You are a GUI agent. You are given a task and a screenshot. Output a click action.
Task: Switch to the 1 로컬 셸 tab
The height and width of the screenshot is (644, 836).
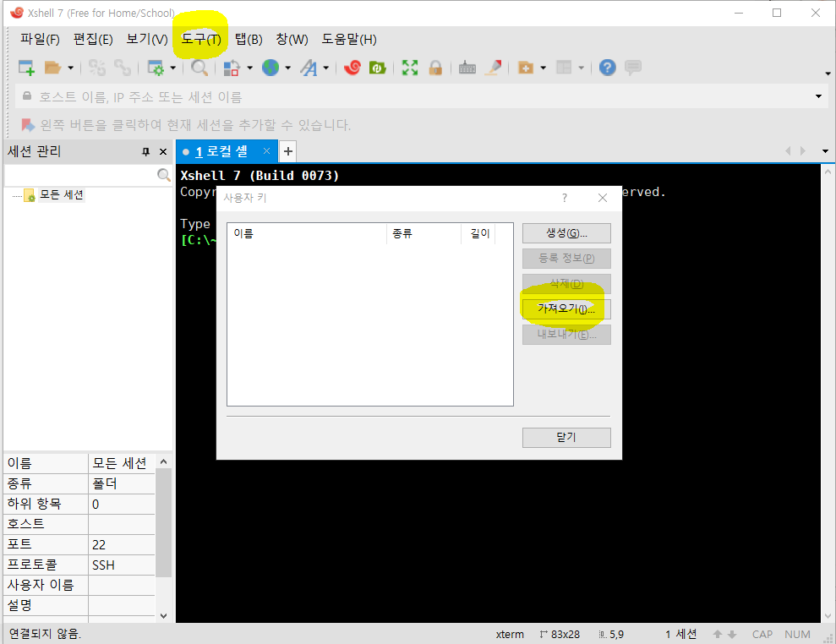tap(221, 152)
